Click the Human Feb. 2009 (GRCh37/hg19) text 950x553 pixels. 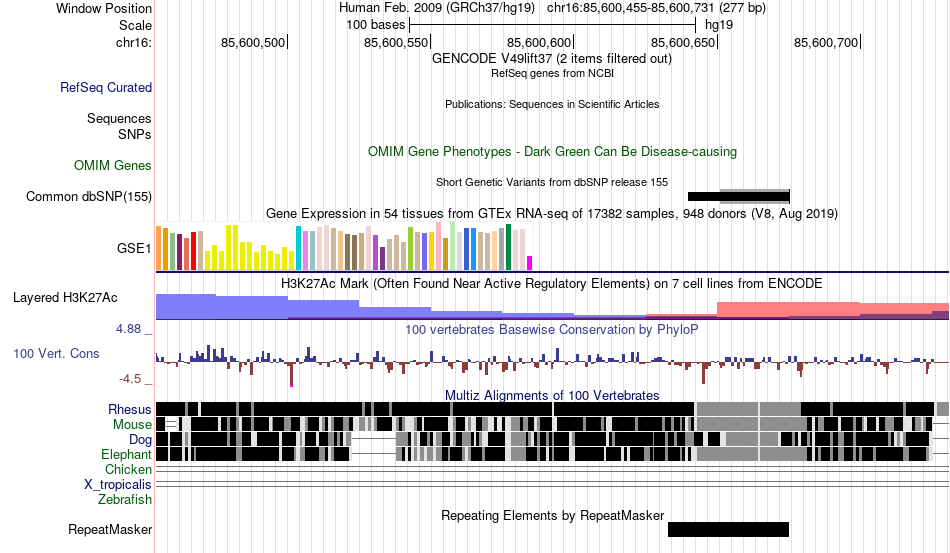(437, 8)
